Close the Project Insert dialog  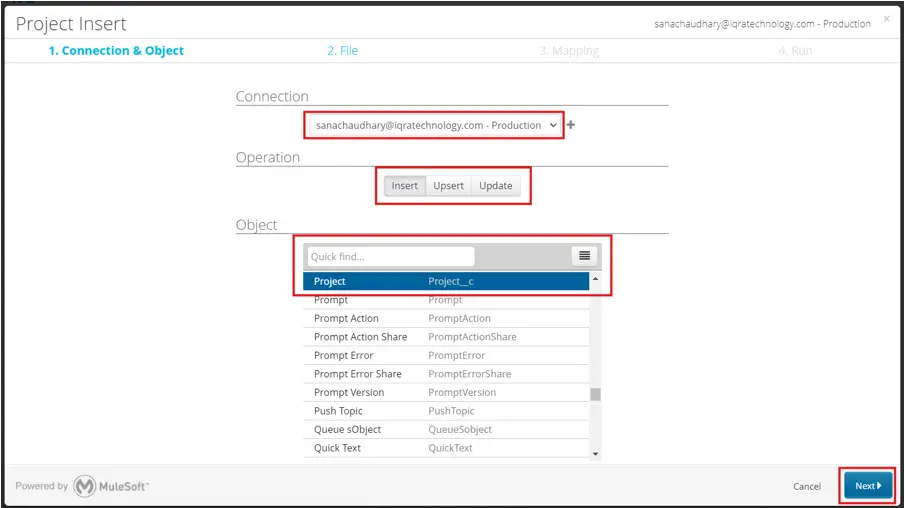pyautogui.click(x=887, y=19)
